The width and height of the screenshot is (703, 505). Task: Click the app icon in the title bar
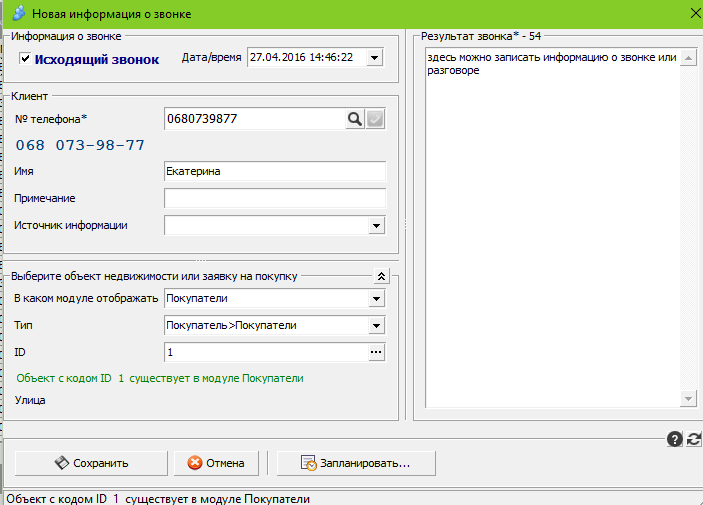(19, 14)
